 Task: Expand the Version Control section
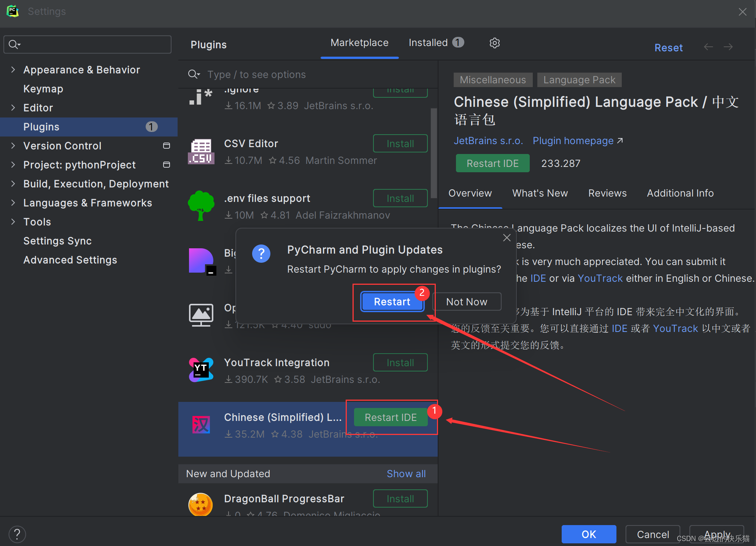[x=13, y=146]
